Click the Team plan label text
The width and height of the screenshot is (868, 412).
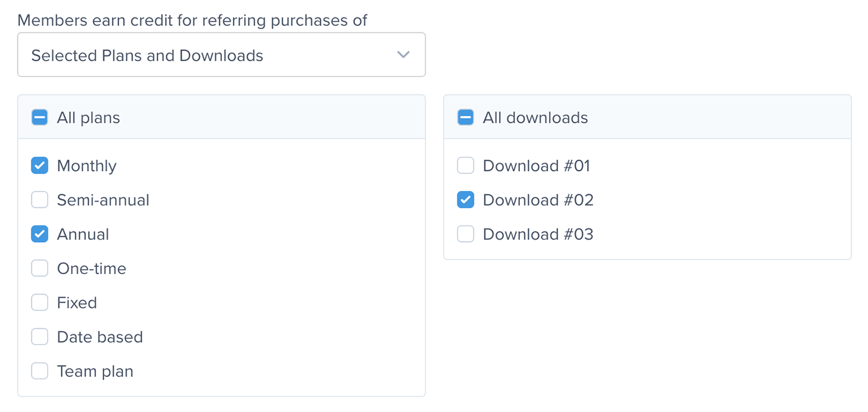click(x=95, y=371)
